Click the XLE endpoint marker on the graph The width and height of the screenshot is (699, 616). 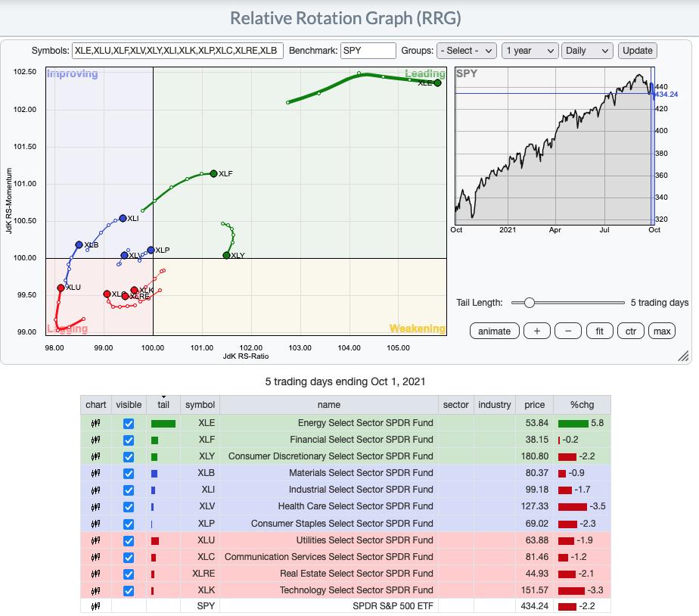click(x=437, y=83)
